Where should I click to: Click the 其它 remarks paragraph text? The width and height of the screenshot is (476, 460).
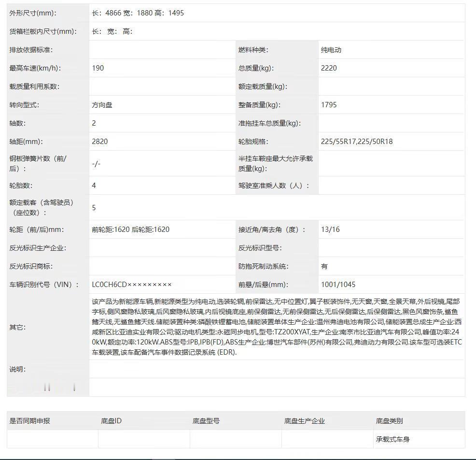coord(277,327)
